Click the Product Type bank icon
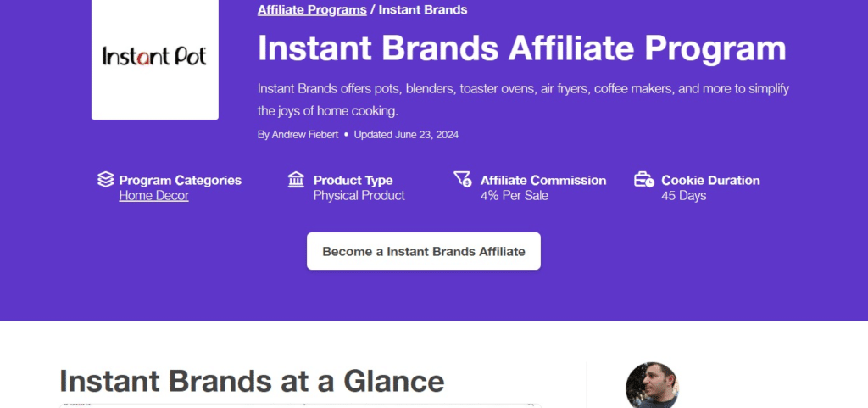This screenshot has height=408, width=868. [296, 180]
